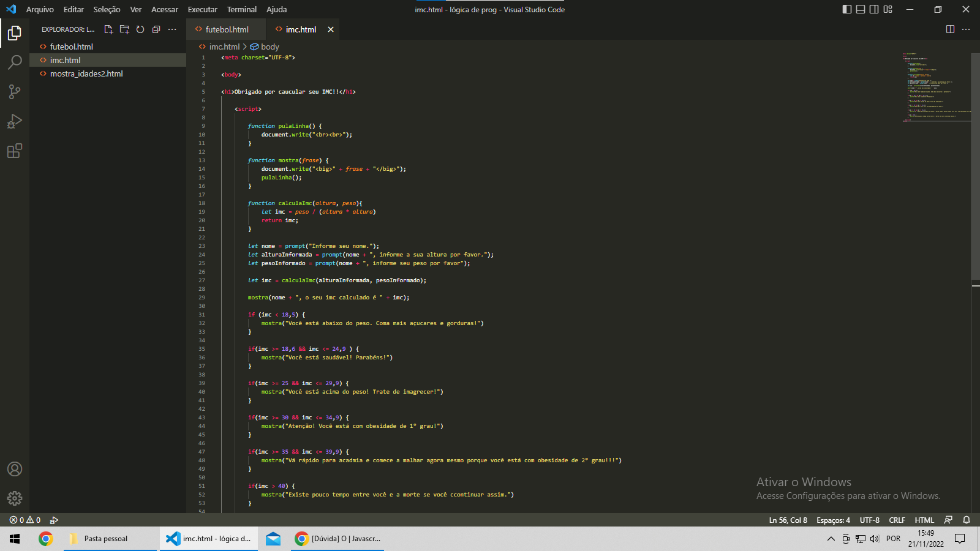Open mostra_idades2.html from Explorer
980x551 pixels.
coord(108,73)
